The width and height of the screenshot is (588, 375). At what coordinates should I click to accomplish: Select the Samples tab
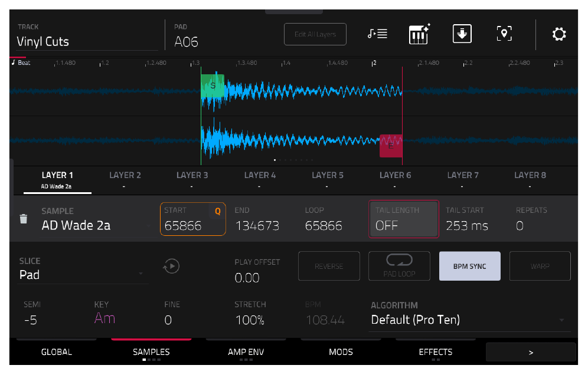(x=151, y=352)
